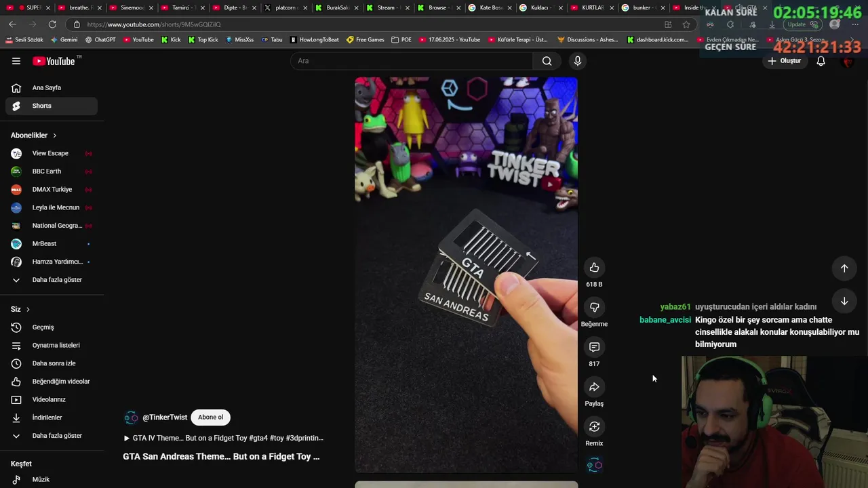
Task: Open the Free Games bookmark
Action: pos(366,40)
